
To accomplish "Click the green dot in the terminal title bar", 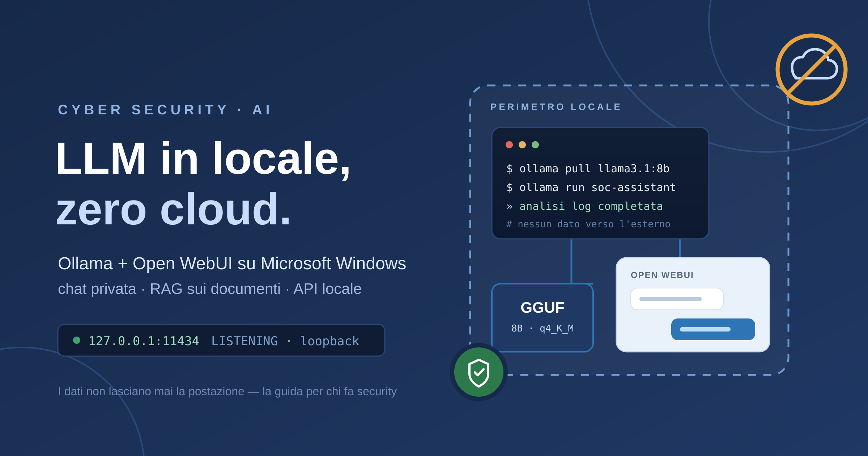I will pyautogui.click(x=535, y=145).
